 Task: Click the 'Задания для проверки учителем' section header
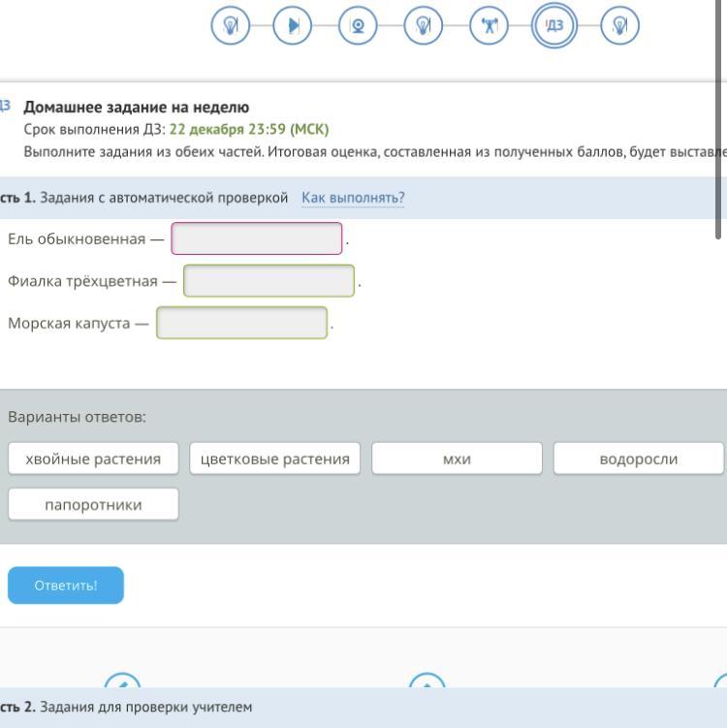tap(145, 708)
